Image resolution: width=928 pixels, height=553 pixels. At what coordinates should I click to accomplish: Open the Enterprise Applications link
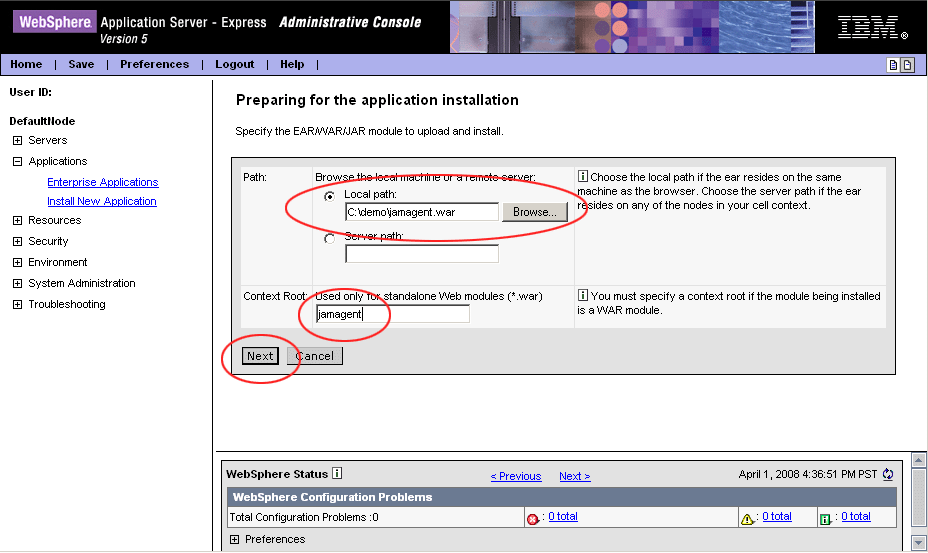(x=103, y=182)
